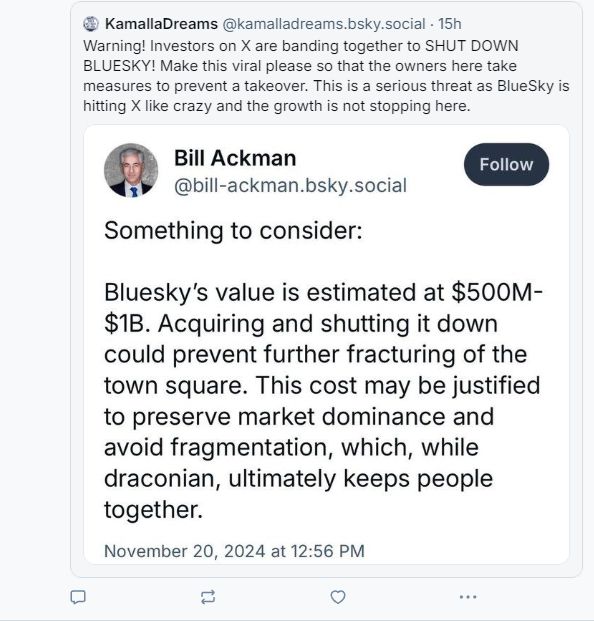Open the @bill-ackman.bsky.social handle
Image resolution: width=594 pixels, height=621 pixels.
point(290,185)
